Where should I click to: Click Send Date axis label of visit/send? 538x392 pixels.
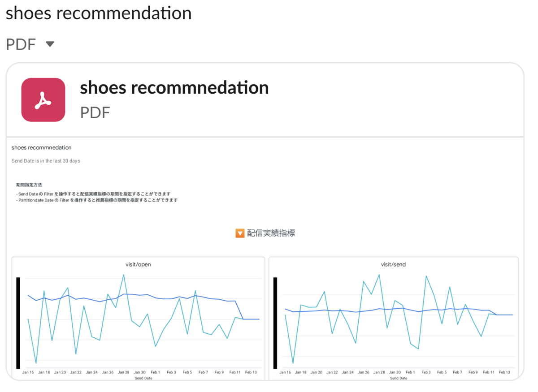[x=399, y=378]
